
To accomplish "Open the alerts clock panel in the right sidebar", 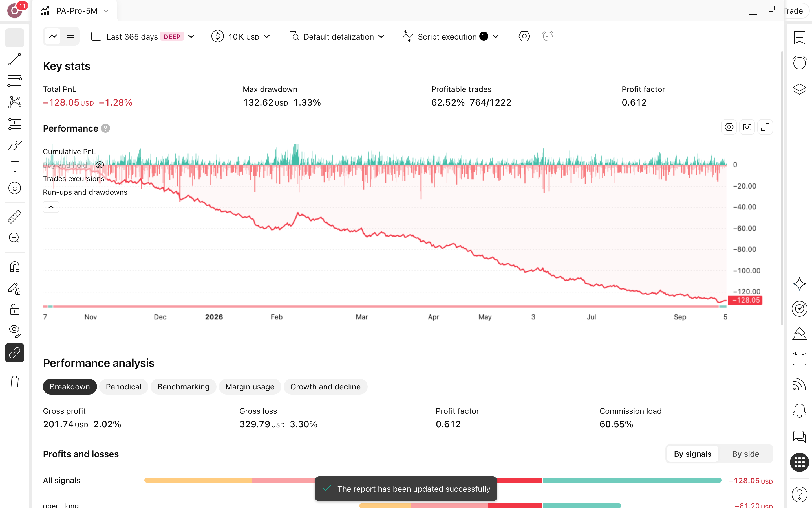I will 799,63.
